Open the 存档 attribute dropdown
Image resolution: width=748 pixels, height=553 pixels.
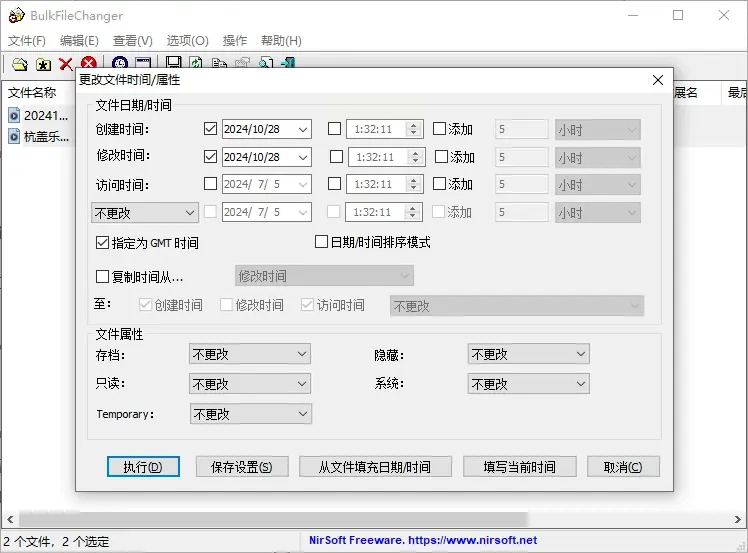pos(250,354)
